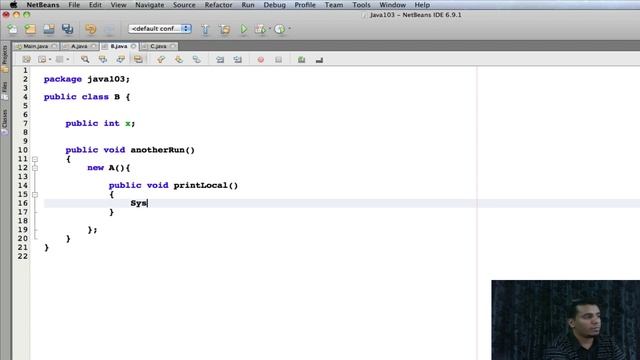Collapse the fold at line 11
This screenshot has width=640, height=360.
point(35,159)
